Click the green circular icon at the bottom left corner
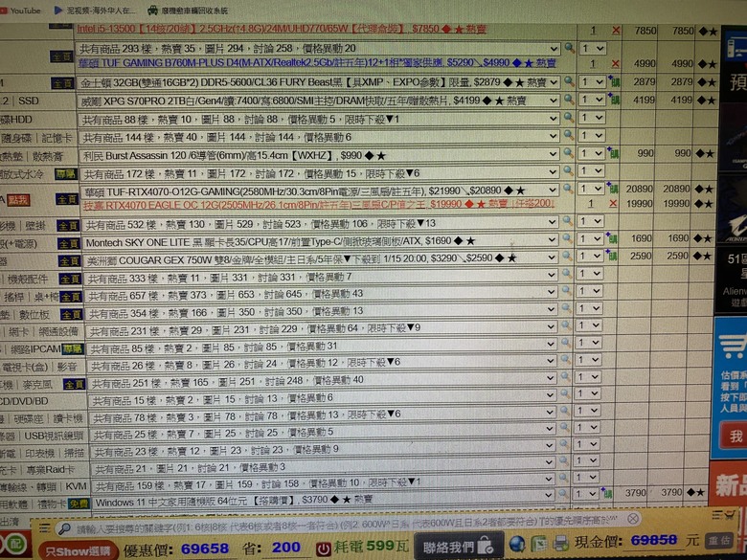The width and height of the screenshot is (747, 560). tap(13, 545)
